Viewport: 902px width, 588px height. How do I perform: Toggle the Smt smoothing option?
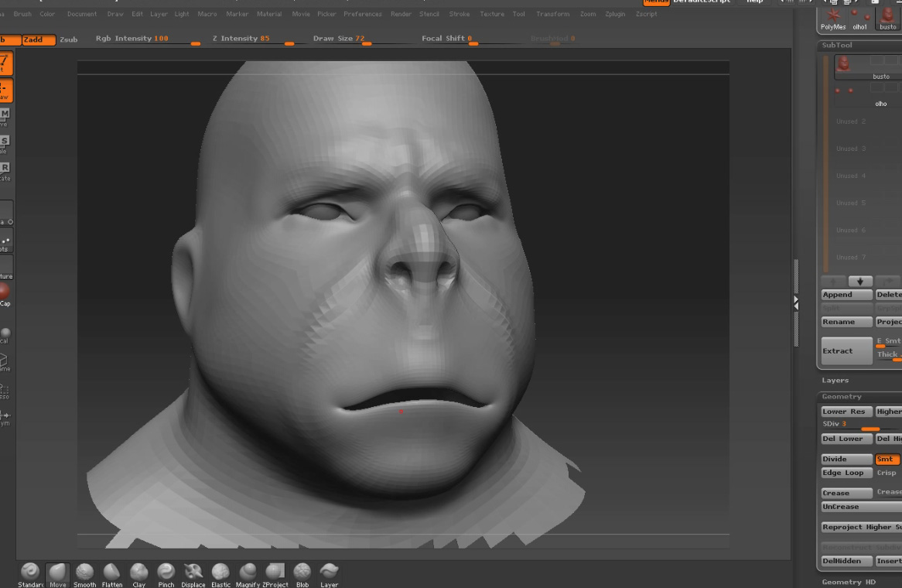click(x=886, y=460)
